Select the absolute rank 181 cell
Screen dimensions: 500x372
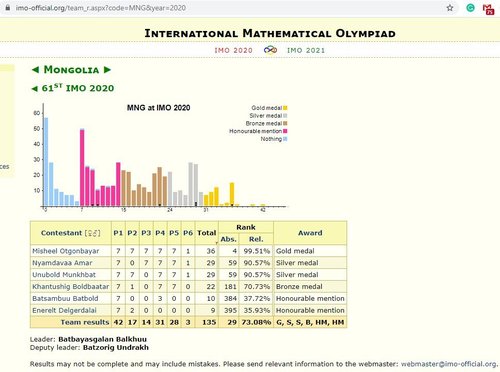click(230, 287)
